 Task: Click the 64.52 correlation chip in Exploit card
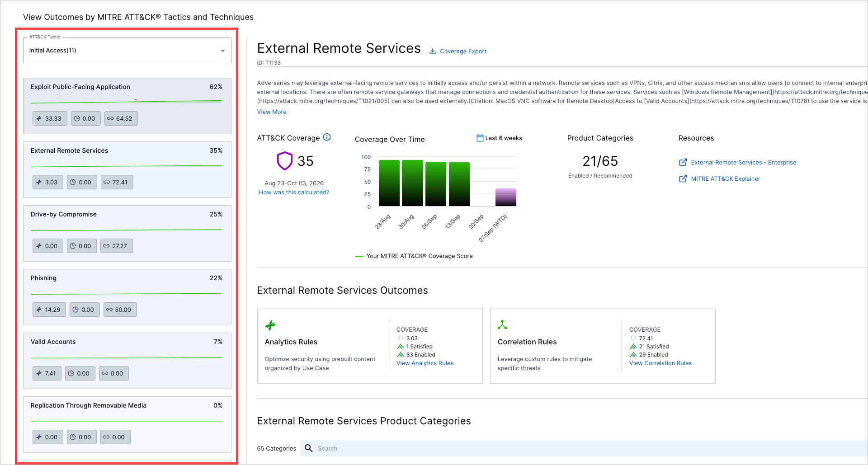[x=121, y=118]
